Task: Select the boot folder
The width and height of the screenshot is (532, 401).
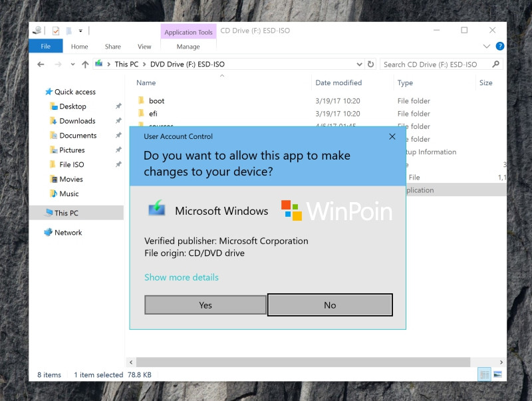Action: [156, 101]
